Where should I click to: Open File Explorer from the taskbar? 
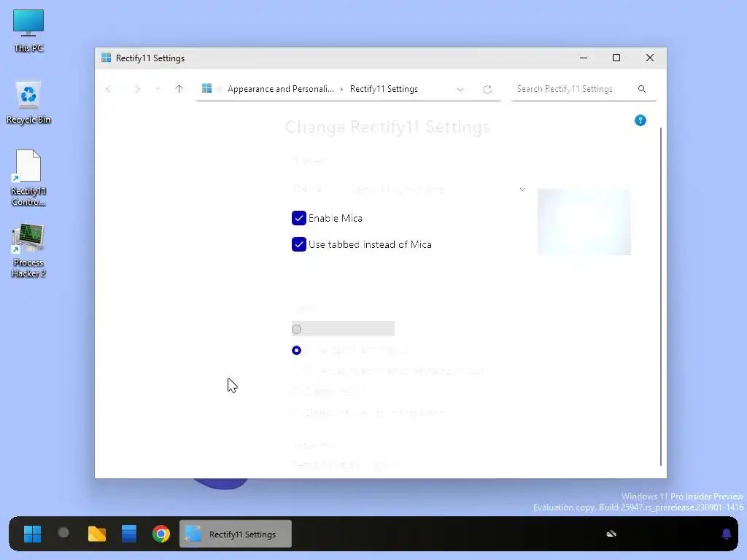[97, 534]
